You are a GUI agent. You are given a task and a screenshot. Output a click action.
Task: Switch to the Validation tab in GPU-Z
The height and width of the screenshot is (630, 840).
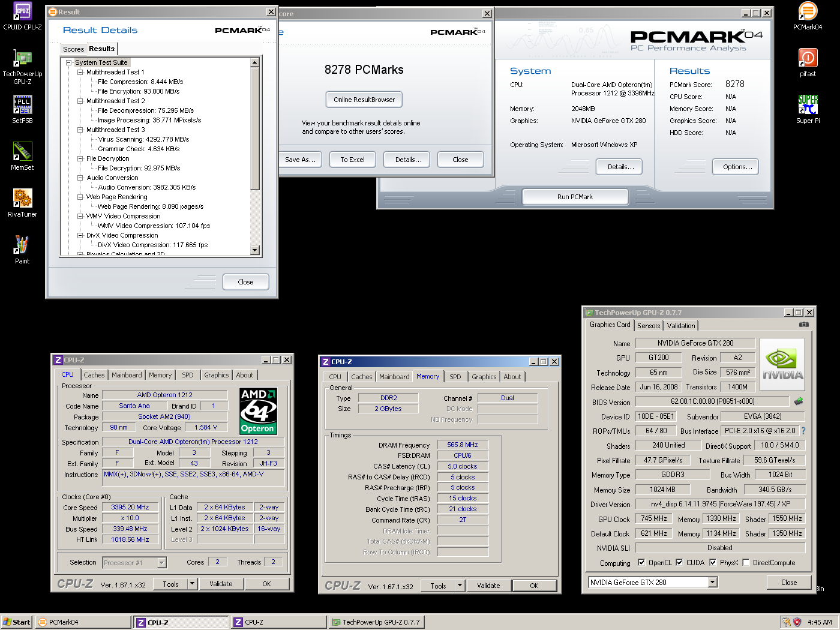pyautogui.click(x=681, y=326)
